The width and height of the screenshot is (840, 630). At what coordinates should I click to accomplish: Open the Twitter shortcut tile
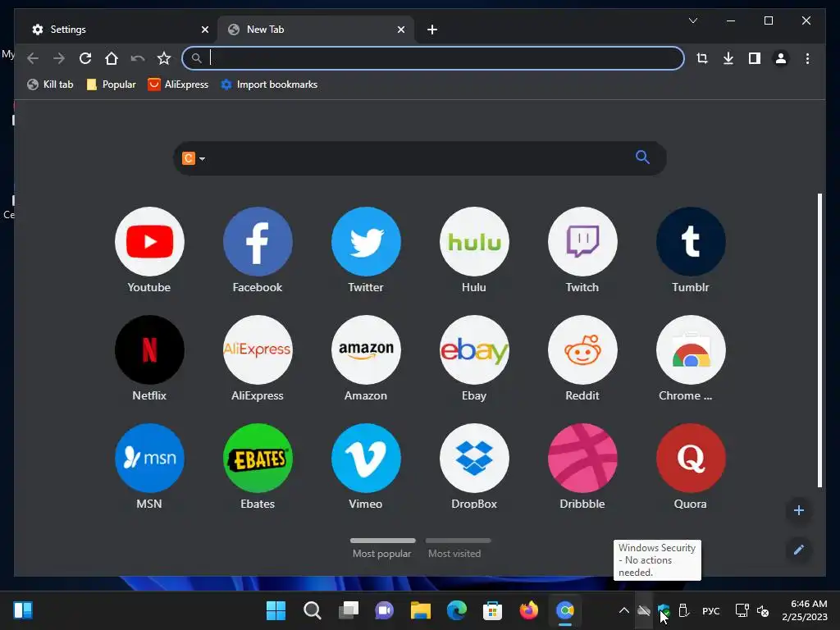click(x=366, y=242)
